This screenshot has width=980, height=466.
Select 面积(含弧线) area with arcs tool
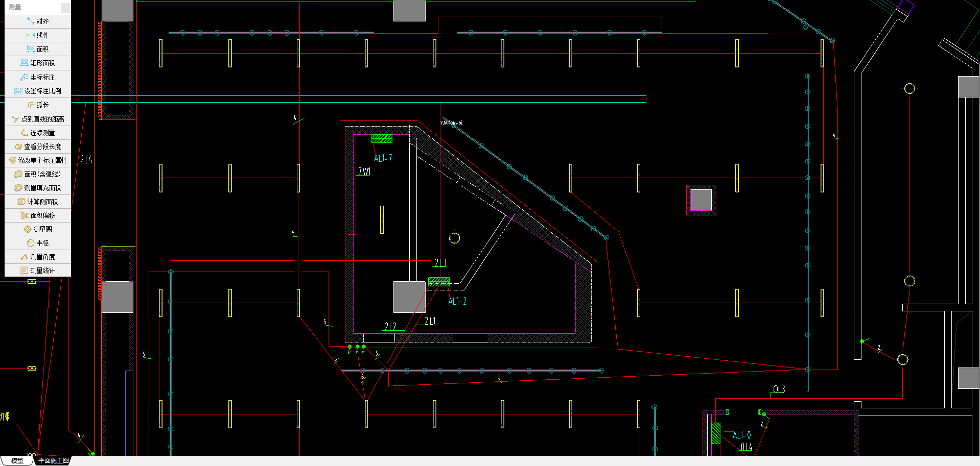(38, 174)
